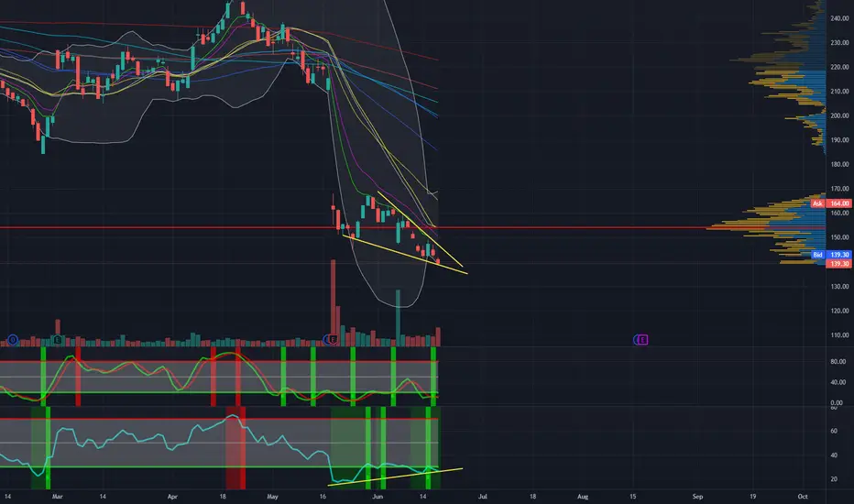Open the red earnings E marker near May 16
Screen dimensions: 854x504
[334, 340]
